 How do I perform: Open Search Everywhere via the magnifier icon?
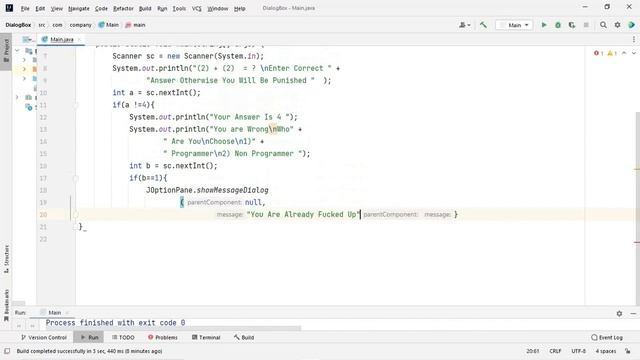[x=603, y=25]
